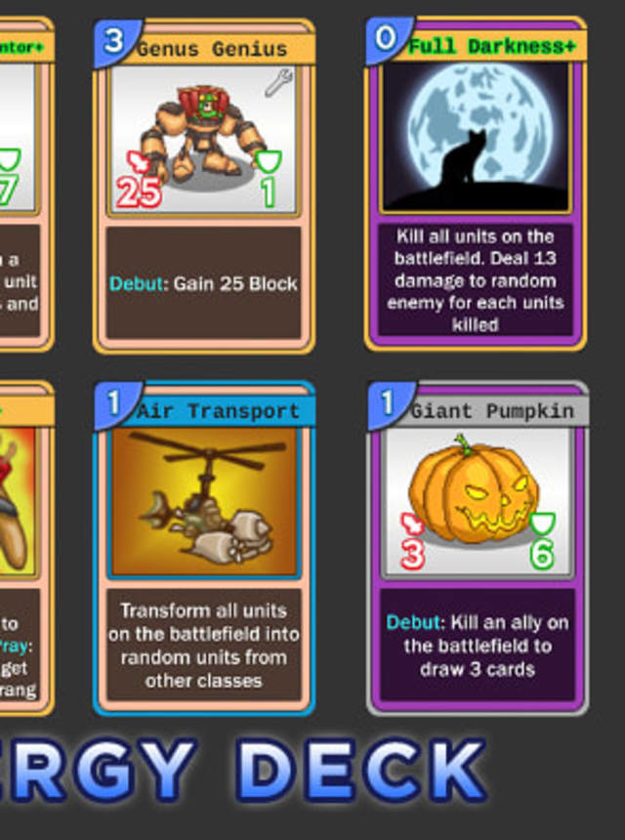
Task: Click Genus Genius energy cost 3 badge
Action: click(x=115, y=42)
